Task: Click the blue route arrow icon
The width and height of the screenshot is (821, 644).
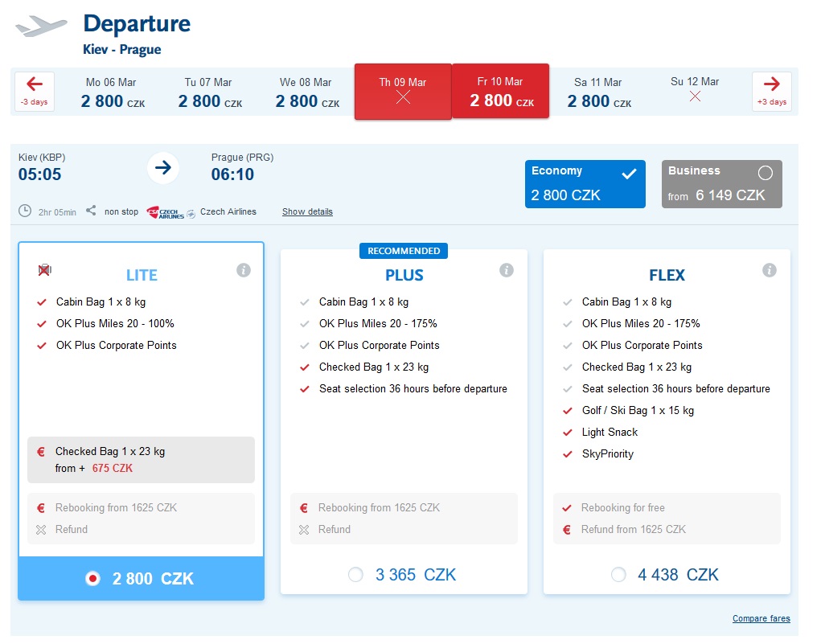Action: pyautogui.click(x=163, y=167)
